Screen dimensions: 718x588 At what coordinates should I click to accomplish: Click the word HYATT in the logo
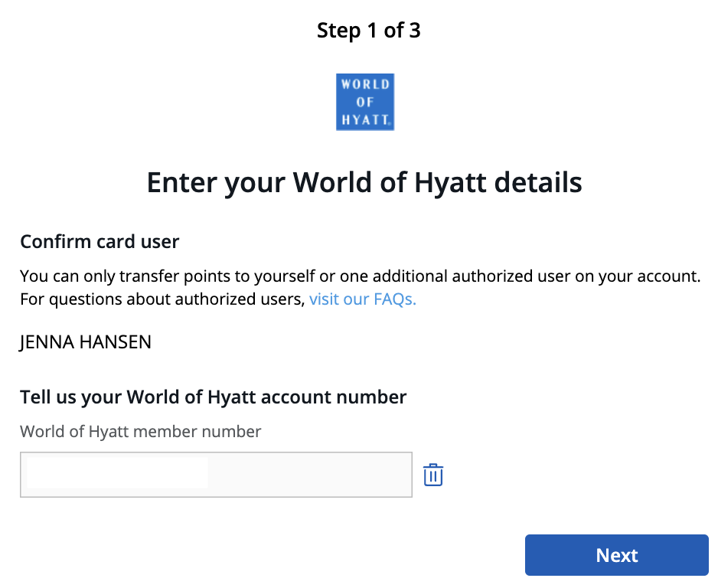pyautogui.click(x=365, y=119)
